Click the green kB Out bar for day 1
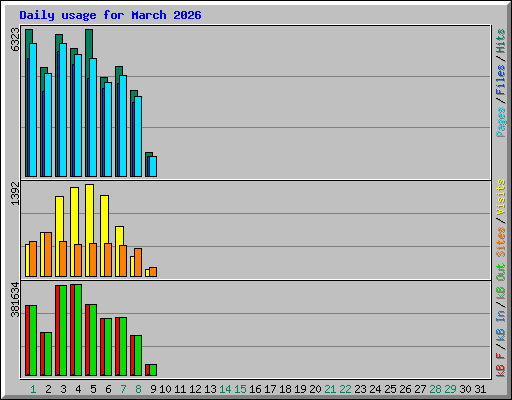This screenshot has width=512, height=400. (x=33, y=340)
